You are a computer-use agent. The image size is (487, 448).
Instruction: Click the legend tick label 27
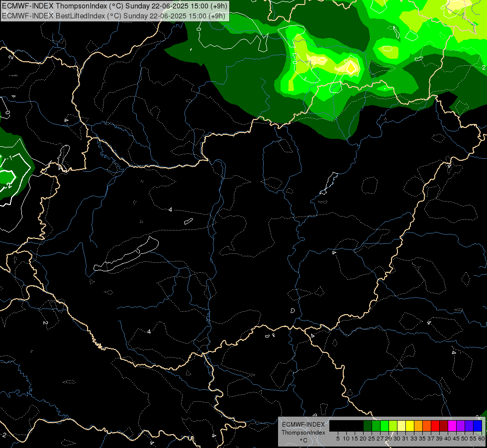click(x=381, y=439)
